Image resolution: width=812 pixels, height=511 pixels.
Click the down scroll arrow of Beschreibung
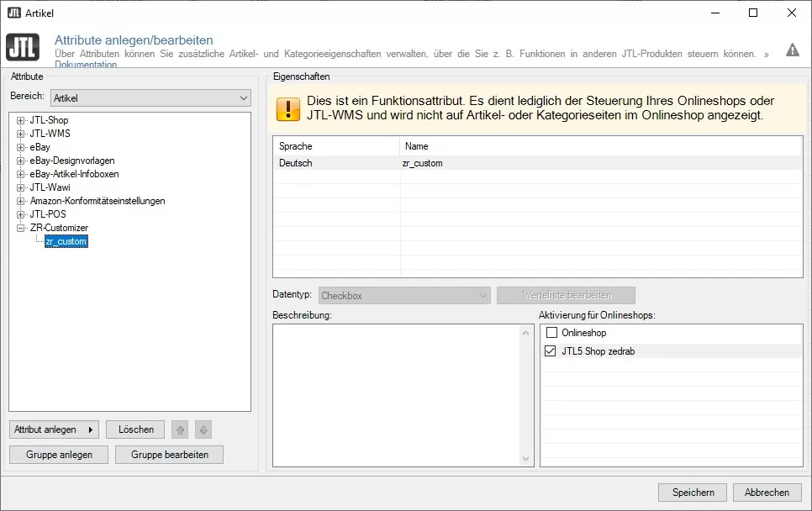click(526, 458)
